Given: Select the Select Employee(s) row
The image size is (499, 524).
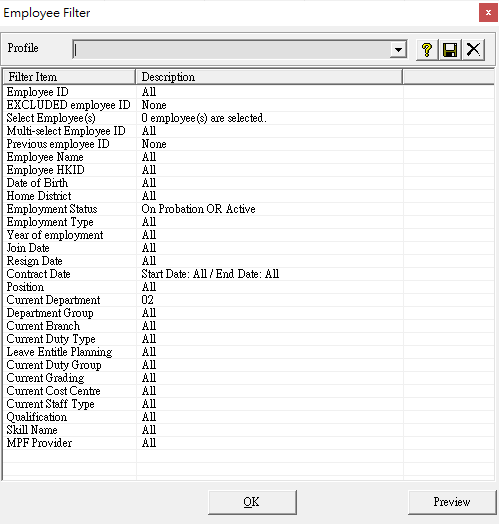Looking at the screenshot, I should 249,118.
